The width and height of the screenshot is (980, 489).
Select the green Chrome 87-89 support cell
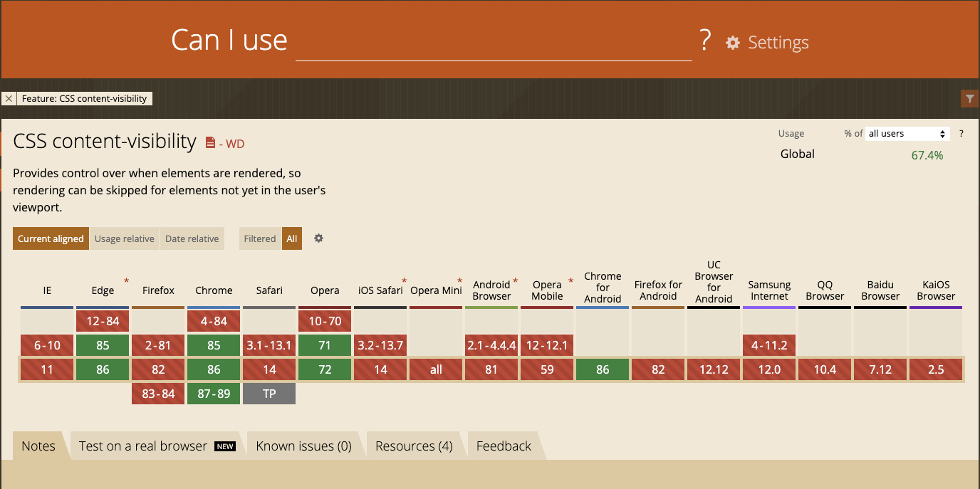[214, 394]
